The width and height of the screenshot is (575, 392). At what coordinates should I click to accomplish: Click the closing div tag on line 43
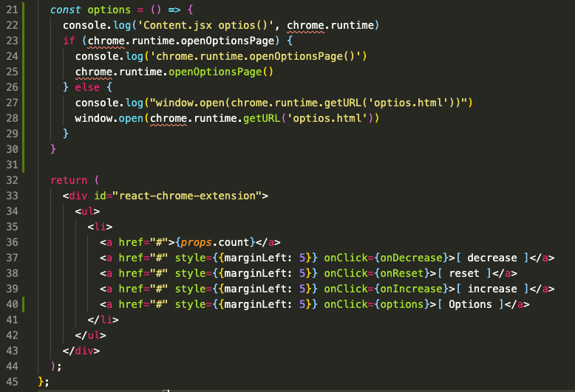pos(81,351)
